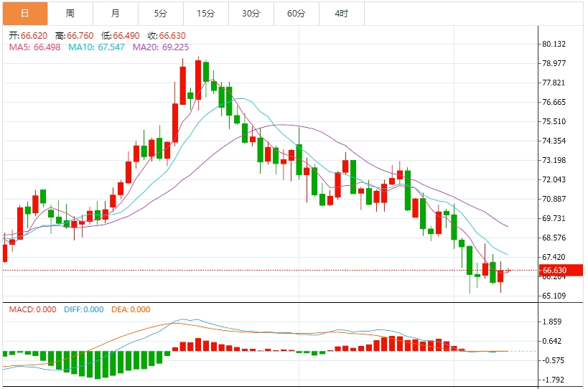This screenshot has width=588, height=389.
Task: Click the MA5: 66.498 legend
Action: tap(34, 47)
